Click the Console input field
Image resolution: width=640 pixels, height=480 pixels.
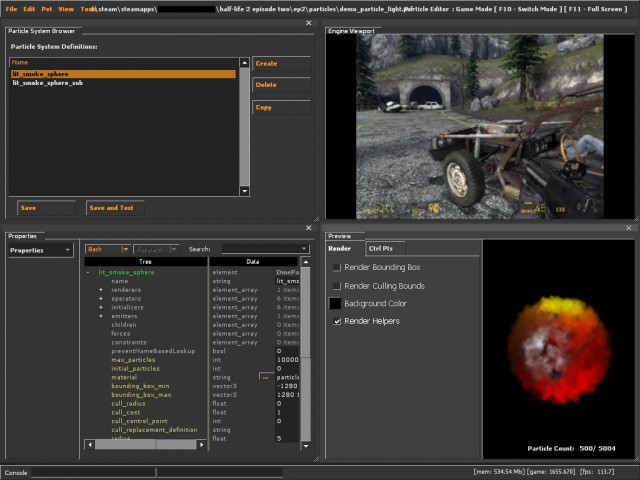click(94, 473)
